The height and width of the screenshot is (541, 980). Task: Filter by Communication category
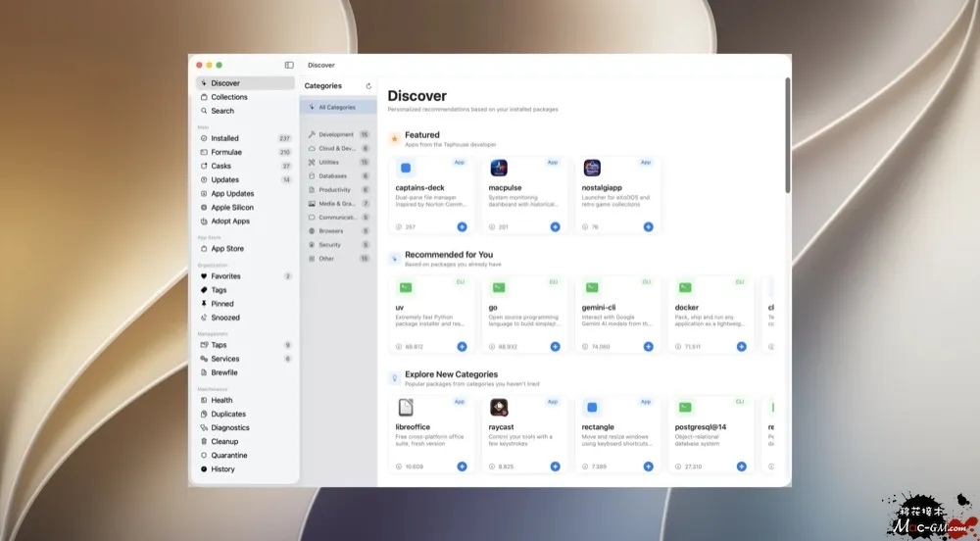tap(339, 218)
